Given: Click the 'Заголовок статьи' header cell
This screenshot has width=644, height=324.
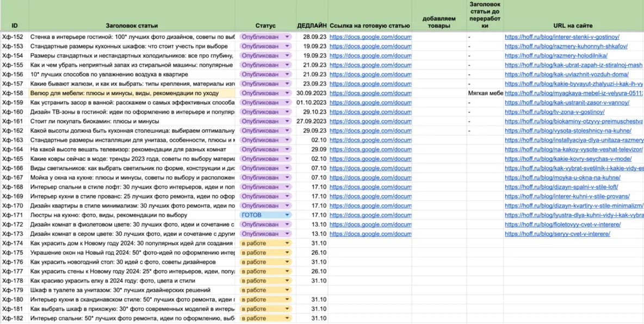Looking at the screenshot, I should point(132,26).
